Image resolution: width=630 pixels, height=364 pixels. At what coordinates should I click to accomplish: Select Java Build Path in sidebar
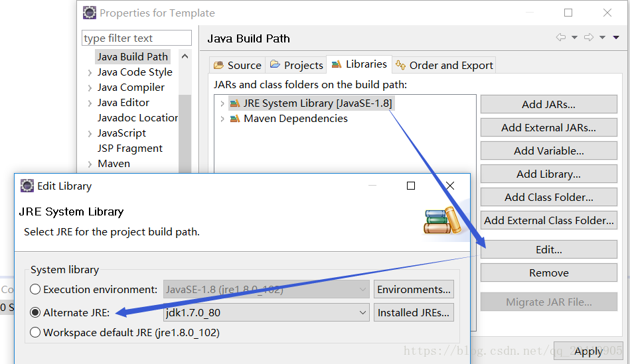coord(133,57)
